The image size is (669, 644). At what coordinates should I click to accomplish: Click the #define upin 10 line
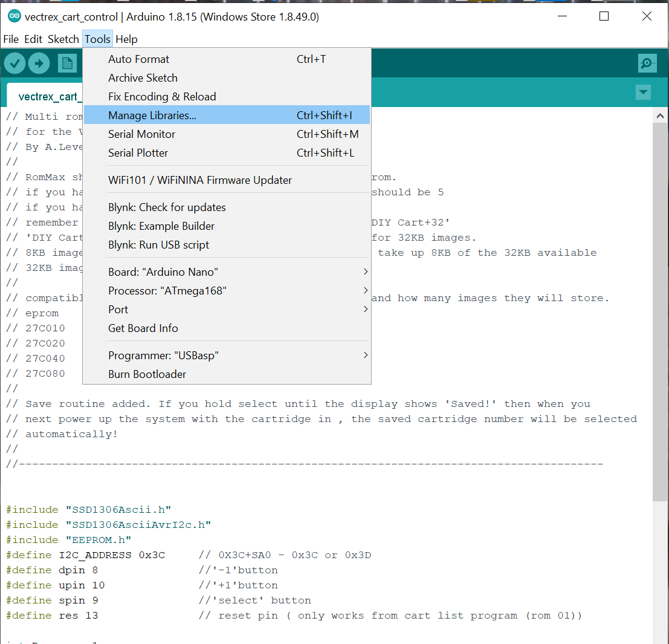(x=142, y=585)
